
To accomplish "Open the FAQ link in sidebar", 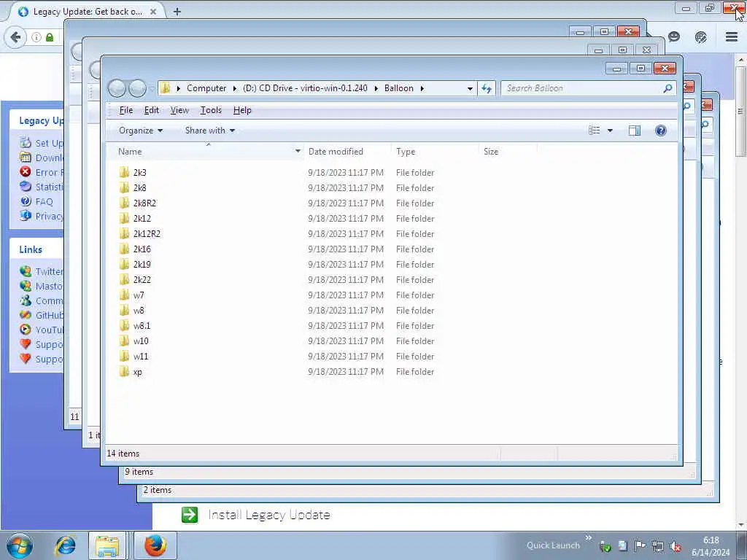I will (x=44, y=201).
